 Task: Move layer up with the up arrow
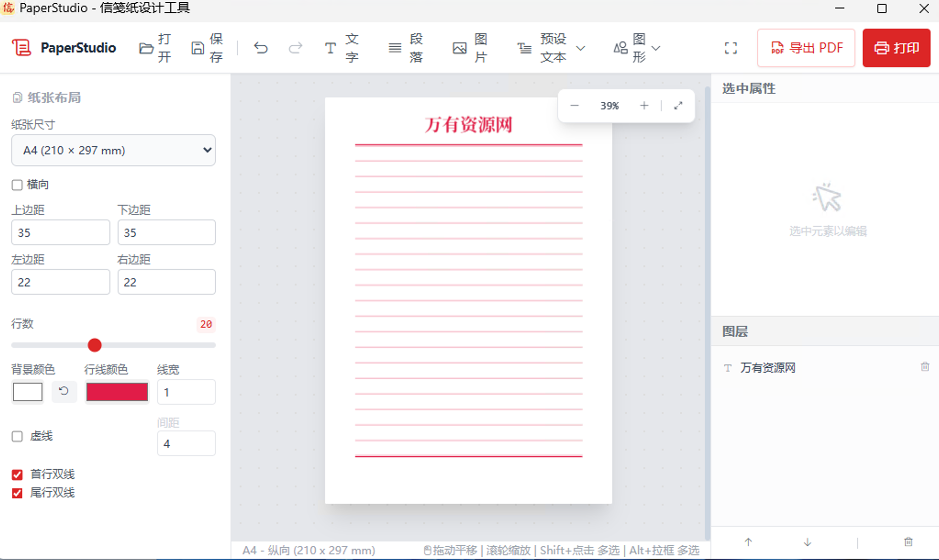point(748,542)
